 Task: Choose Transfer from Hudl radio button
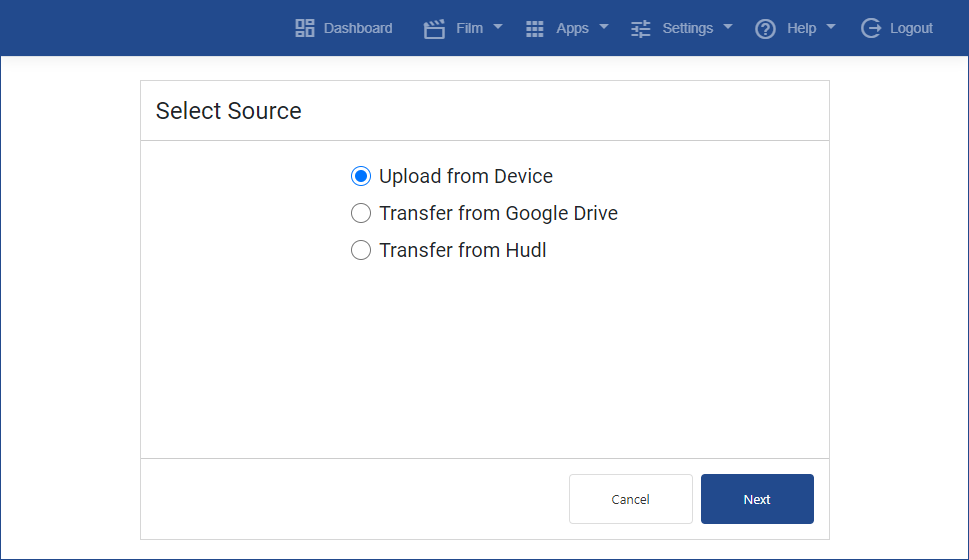(x=361, y=250)
